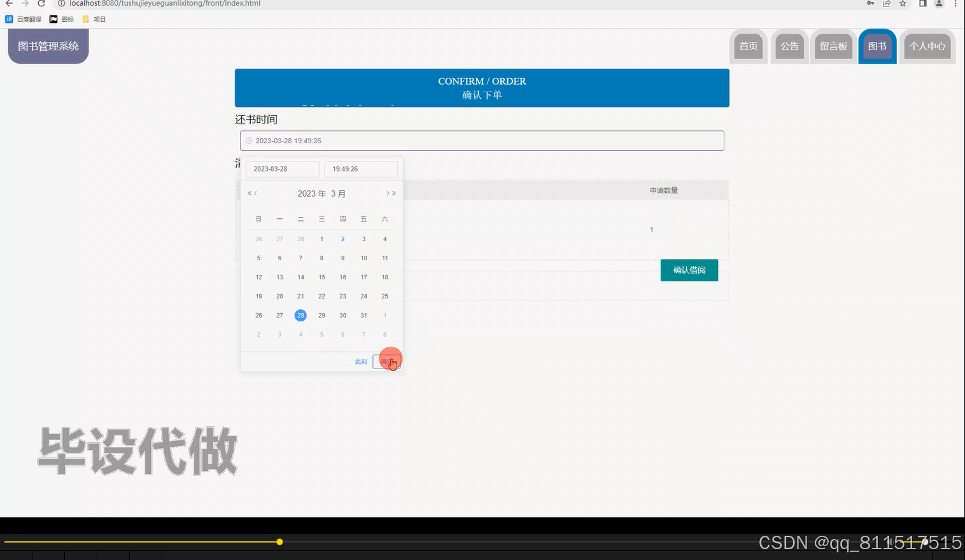Image resolution: width=965 pixels, height=560 pixels.
Task: Click the 2023-03-28 date input field
Action: [x=282, y=169]
